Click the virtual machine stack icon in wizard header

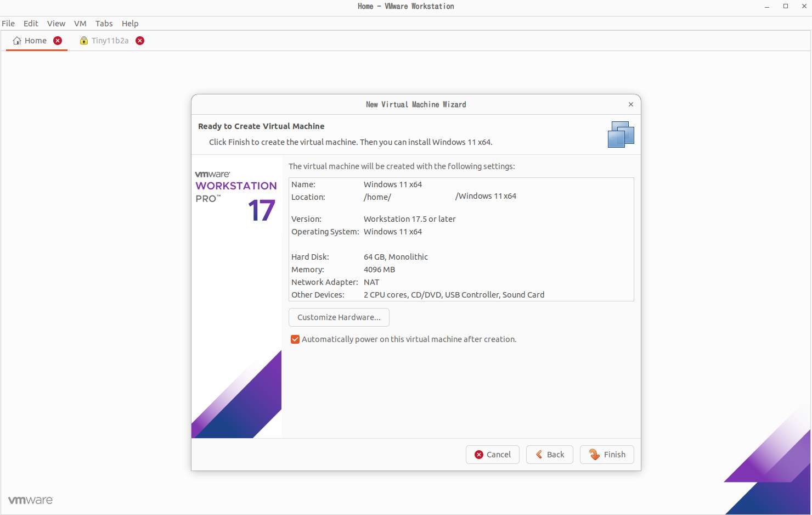pyautogui.click(x=621, y=135)
